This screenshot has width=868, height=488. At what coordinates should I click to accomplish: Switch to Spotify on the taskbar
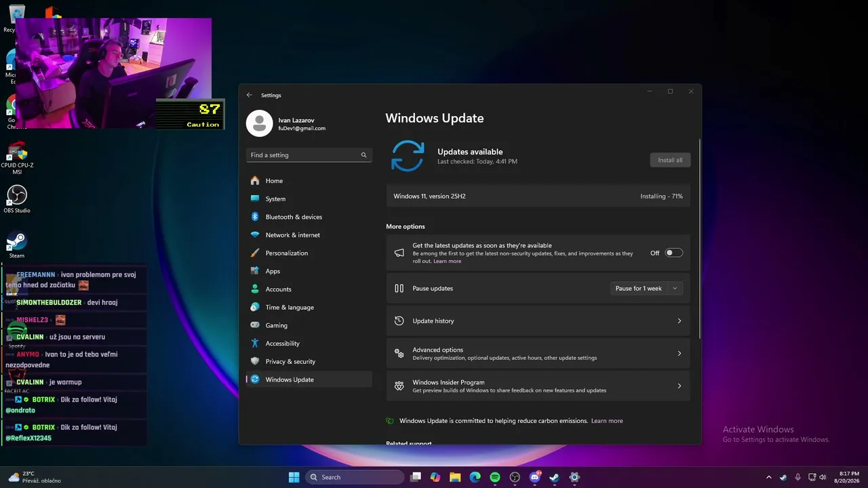click(495, 477)
